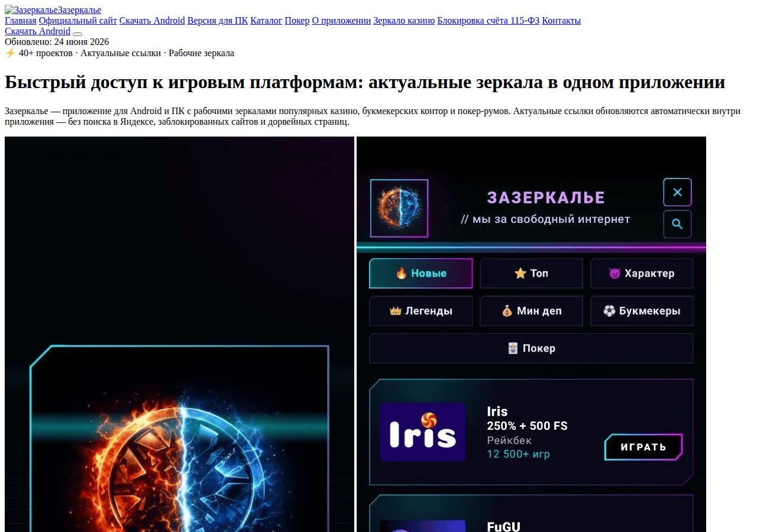The width and height of the screenshot is (757, 532).
Task: Open Каталог link
Action: [x=266, y=21]
